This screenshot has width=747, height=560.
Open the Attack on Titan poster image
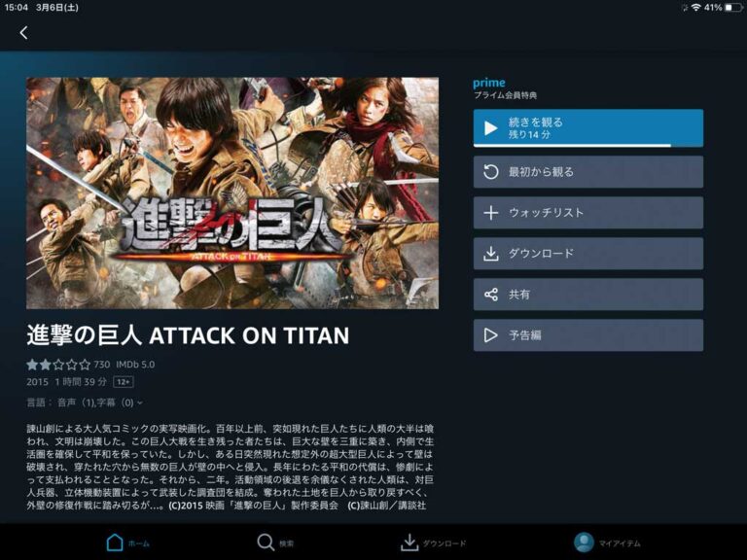pyautogui.click(x=232, y=192)
